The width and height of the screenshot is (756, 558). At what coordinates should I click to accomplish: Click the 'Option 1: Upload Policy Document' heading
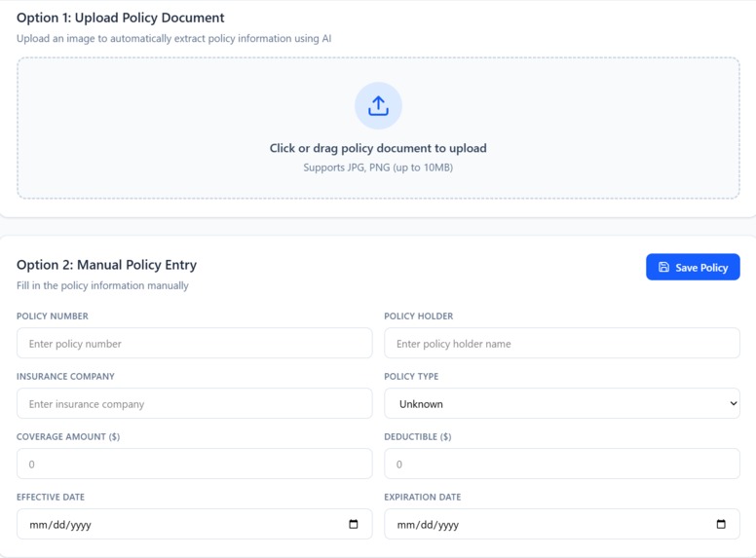[121, 18]
